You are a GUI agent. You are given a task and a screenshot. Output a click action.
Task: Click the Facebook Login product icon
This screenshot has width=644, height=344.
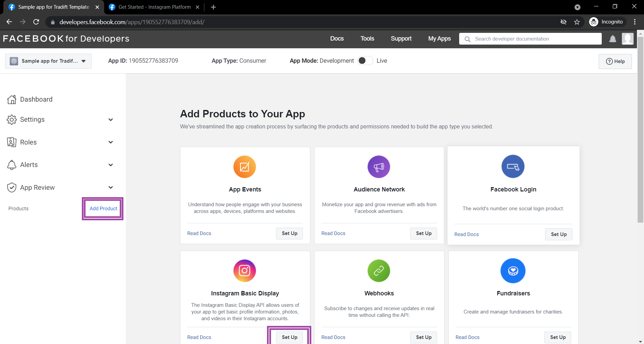[513, 166]
